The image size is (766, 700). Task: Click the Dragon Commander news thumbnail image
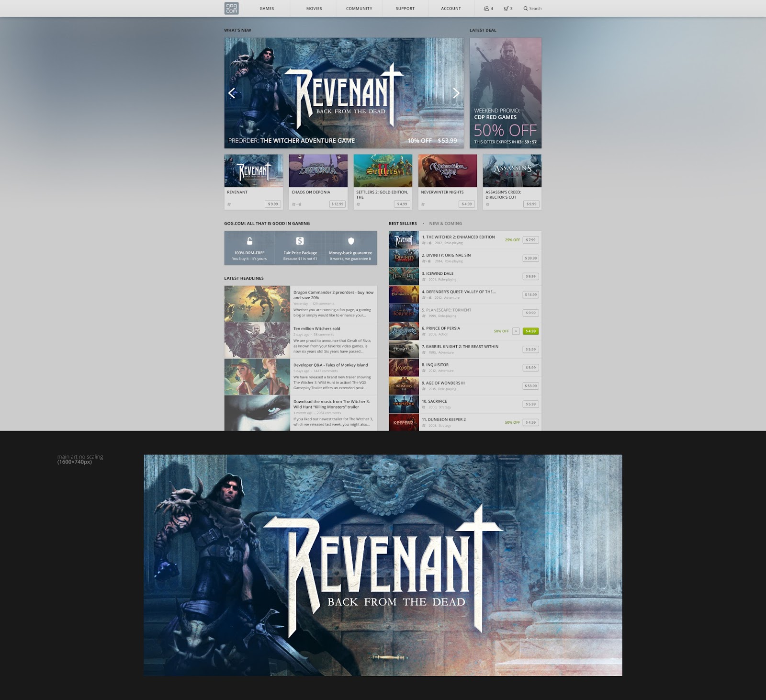(257, 304)
